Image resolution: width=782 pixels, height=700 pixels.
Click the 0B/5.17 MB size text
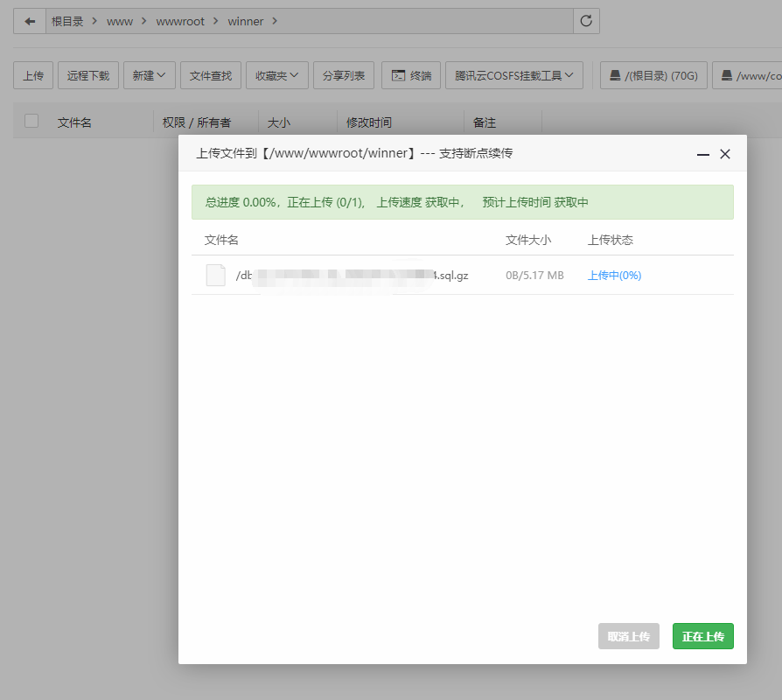pos(534,276)
